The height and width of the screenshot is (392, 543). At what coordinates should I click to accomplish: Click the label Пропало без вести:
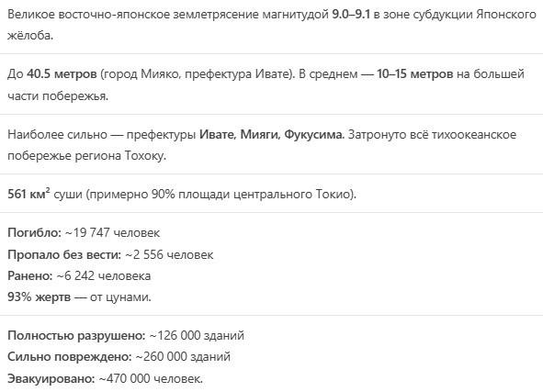[64, 254]
